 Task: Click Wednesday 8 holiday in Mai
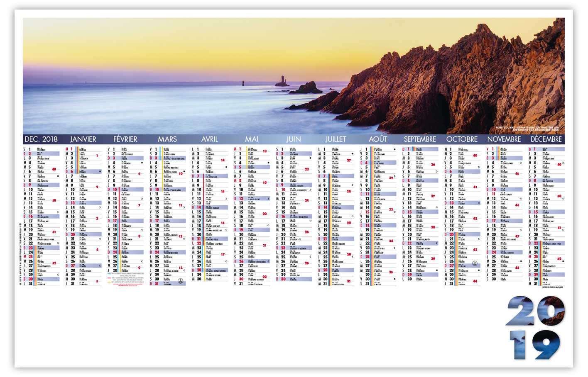(x=252, y=180)
